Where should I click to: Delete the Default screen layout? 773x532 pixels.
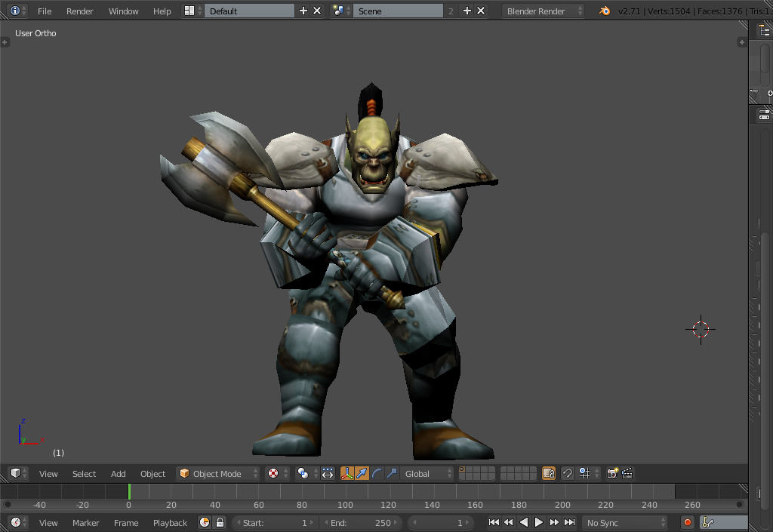317,11
